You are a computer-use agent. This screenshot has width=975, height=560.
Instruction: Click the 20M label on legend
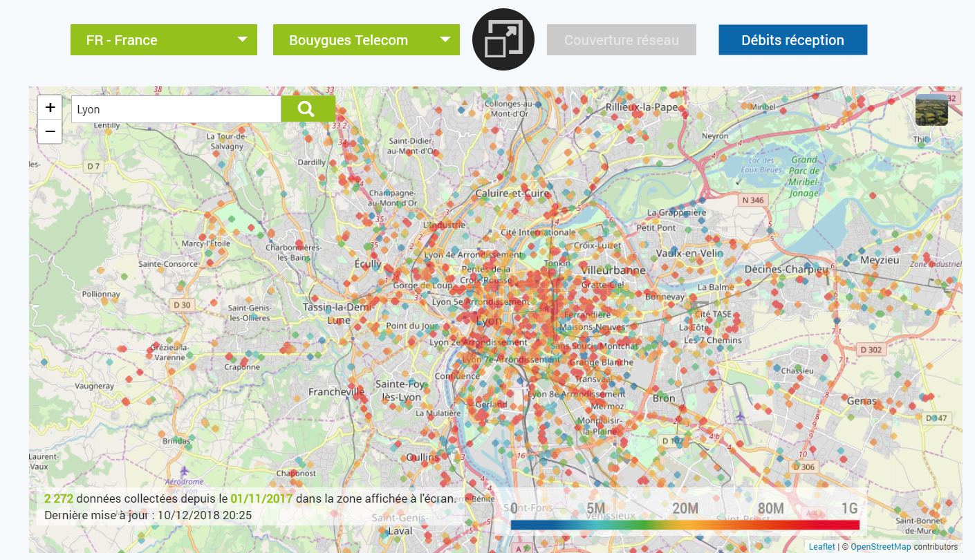pyautogui.click(x=685, y=510)
